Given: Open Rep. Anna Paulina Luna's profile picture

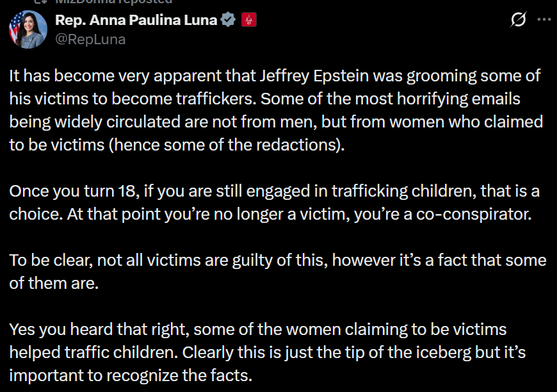Looking at the screenshot, I should (28, 29).
